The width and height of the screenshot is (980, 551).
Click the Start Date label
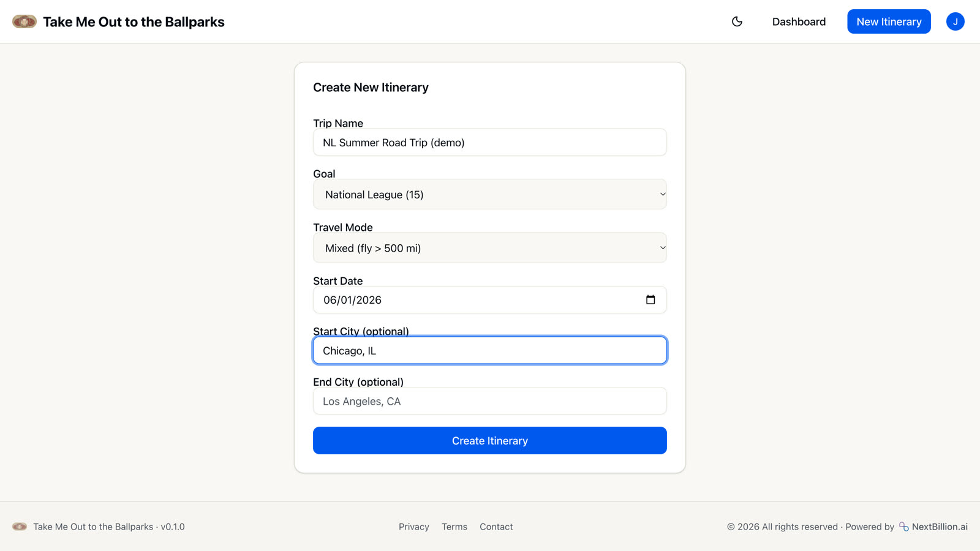(337, 281)
